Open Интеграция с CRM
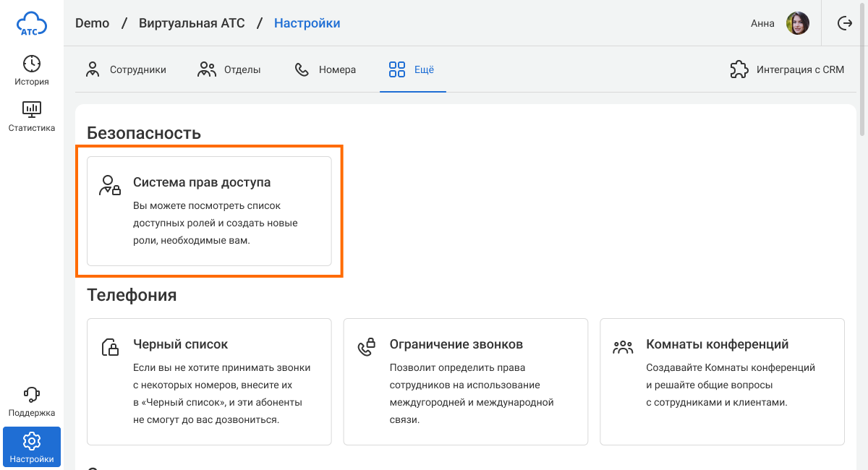 click(787, 70)
